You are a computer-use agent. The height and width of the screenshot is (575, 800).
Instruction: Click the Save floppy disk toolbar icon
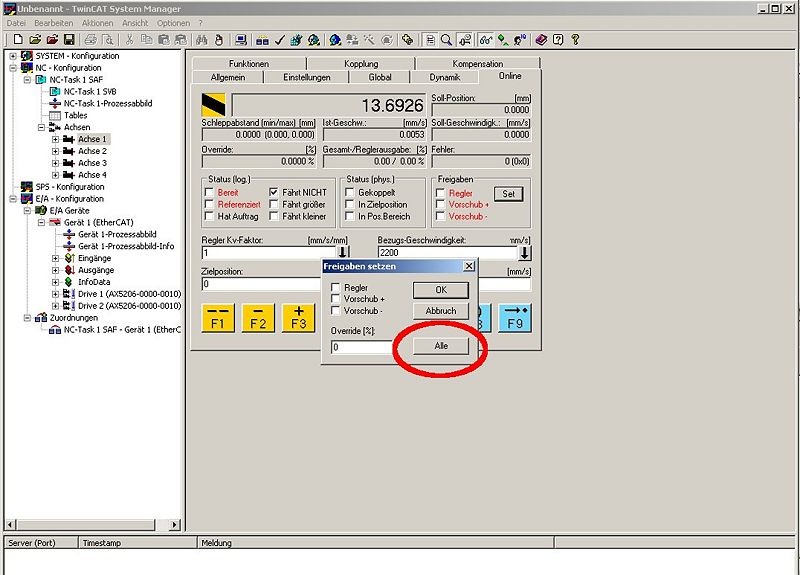click(x=69, y=39)
